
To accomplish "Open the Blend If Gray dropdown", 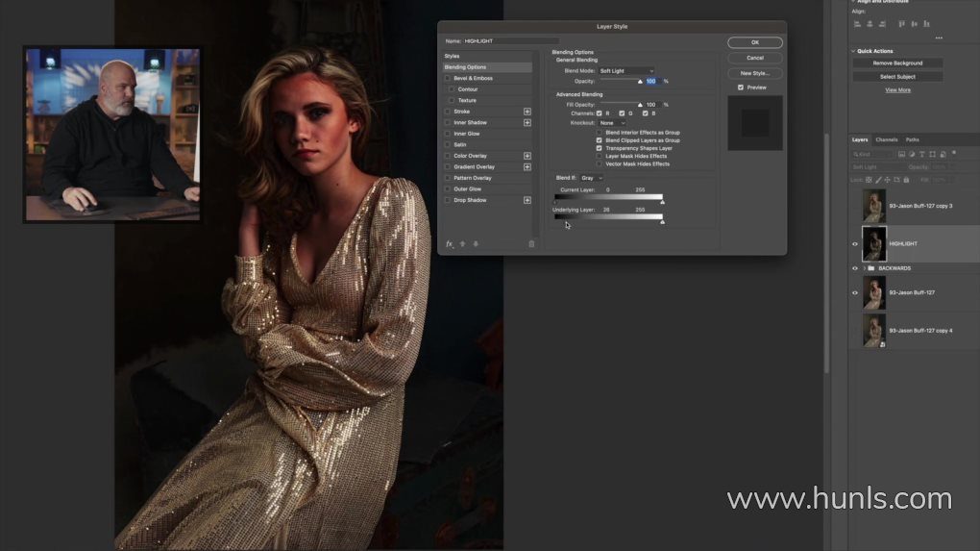I will 592,178.
